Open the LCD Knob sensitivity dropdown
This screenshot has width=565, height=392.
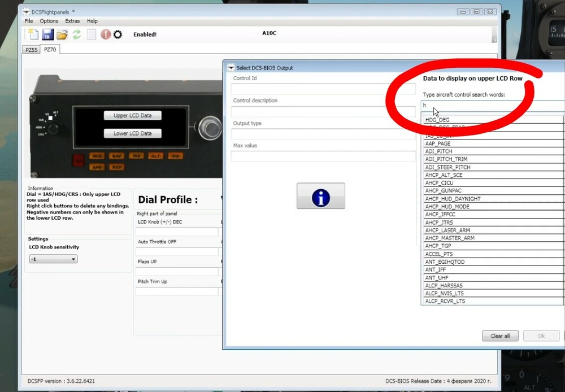tap(53, 259)
